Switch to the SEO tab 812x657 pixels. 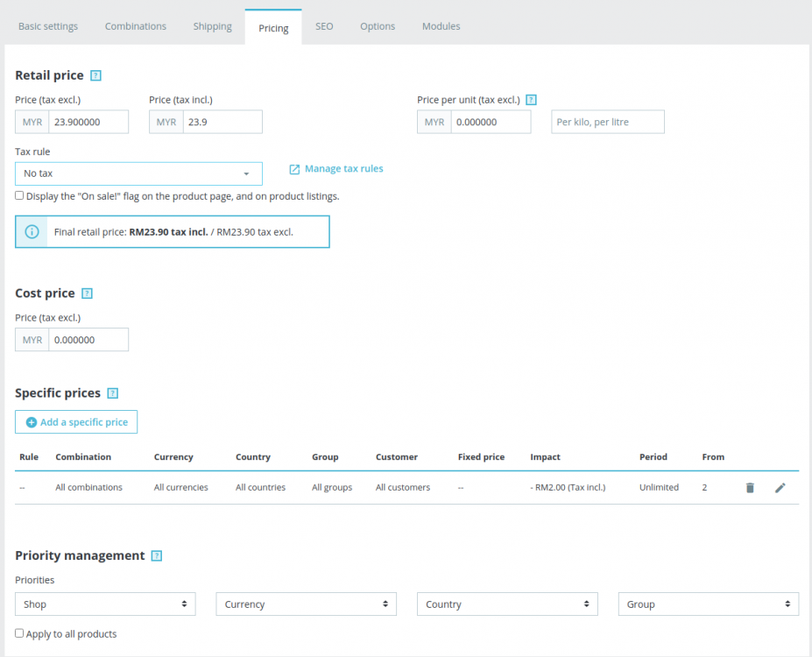(323, 26)
